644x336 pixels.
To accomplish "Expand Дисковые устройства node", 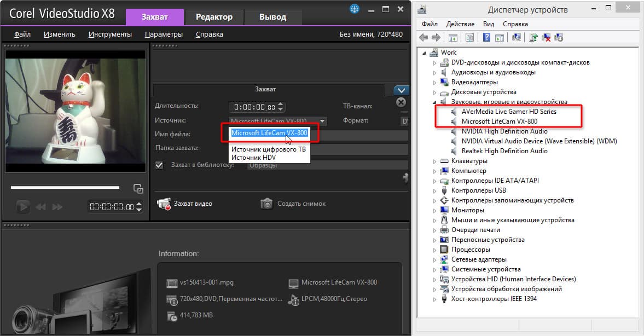I will (x=434, y=92).
